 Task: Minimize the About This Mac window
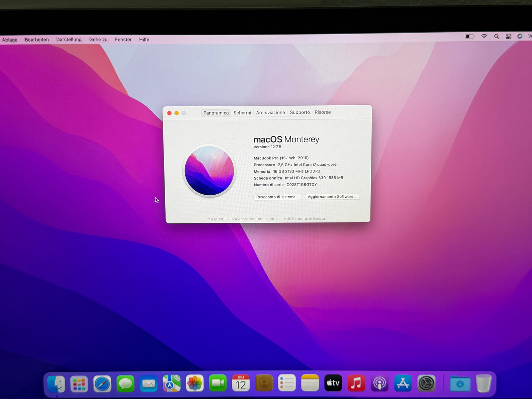click(x=177, y=113)
